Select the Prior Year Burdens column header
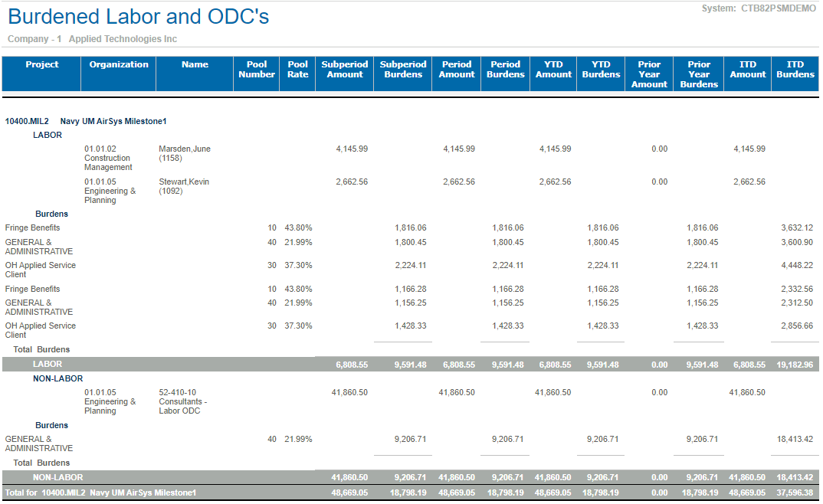Image resolution: width=823 pixels, height=504 pixels. click(699, 74)
